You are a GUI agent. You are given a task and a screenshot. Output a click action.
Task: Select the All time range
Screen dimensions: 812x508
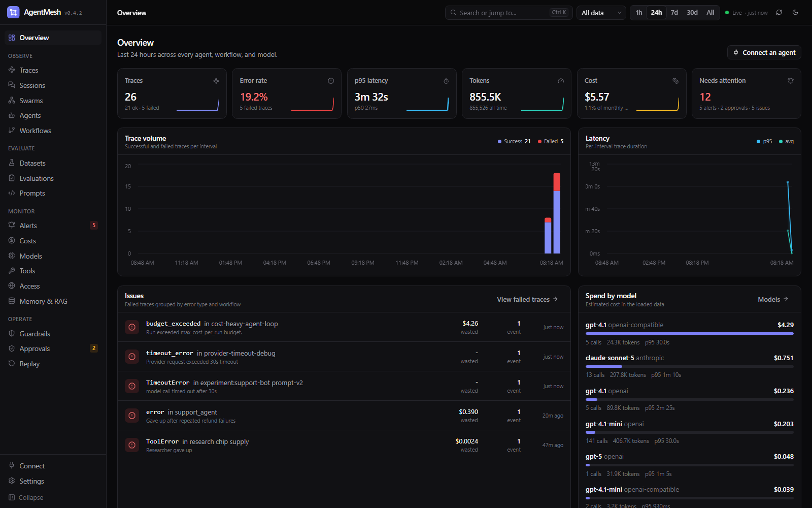point(710,13)
